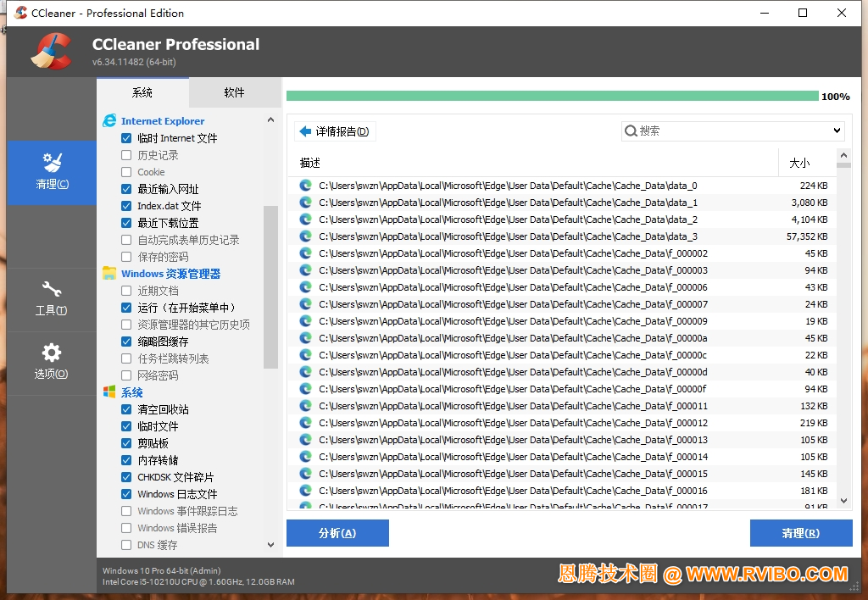
Task: Click results list scroll down arrow
Action: (x=843, y=500)
